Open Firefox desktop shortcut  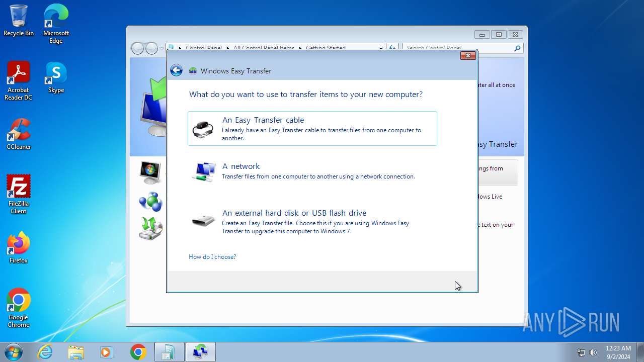19,248
